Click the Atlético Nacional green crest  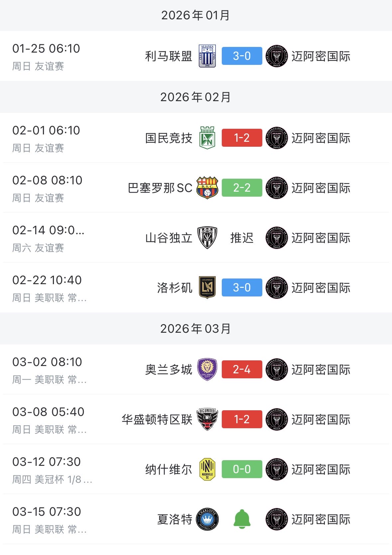click(207, 138)
